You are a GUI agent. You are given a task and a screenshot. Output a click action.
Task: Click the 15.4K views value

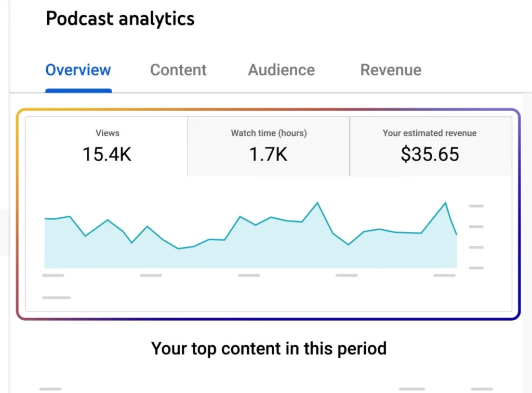point(107,154)
